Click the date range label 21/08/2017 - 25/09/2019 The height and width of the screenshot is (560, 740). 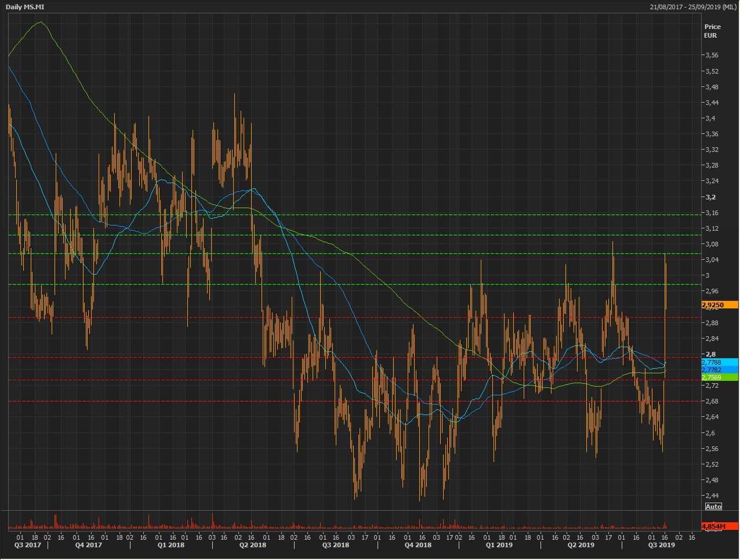[693, 7]
